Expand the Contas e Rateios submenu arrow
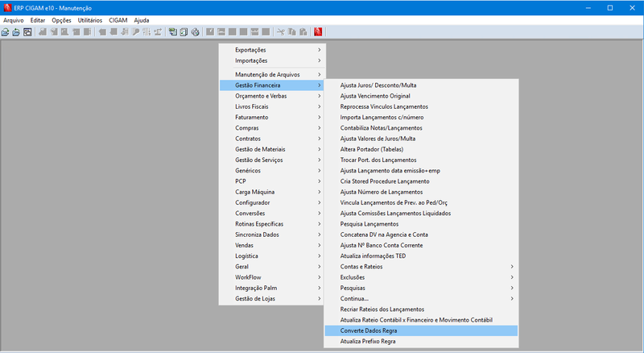 pos(512,267)
